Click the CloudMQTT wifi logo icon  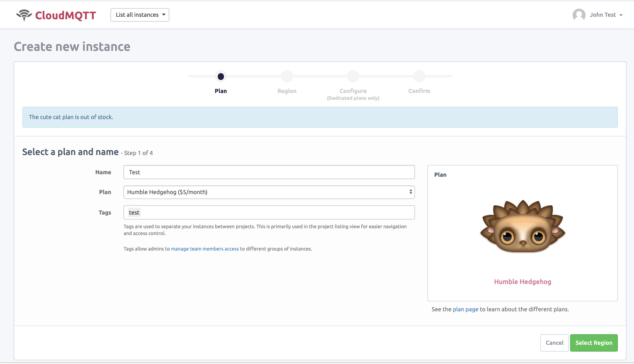pos(24,15)
